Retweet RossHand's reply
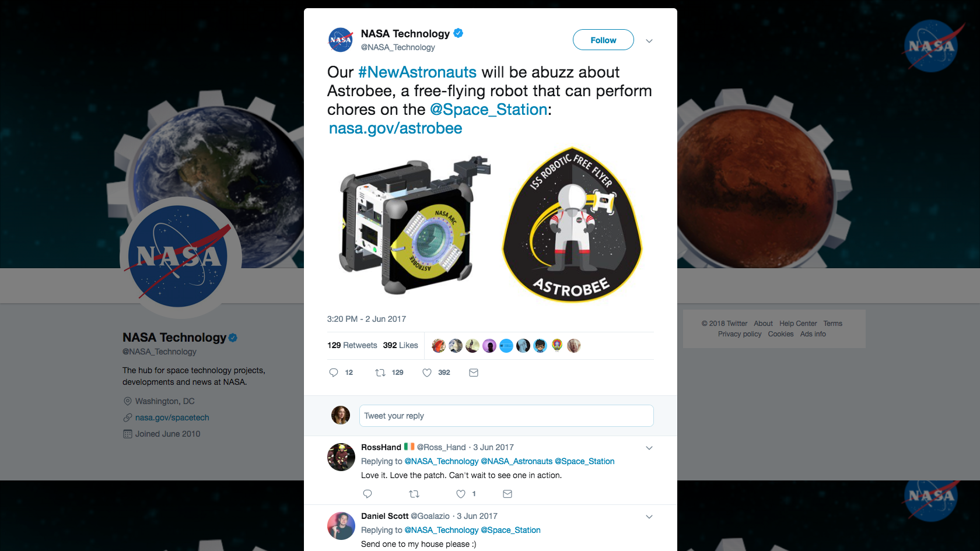The width and height of the screenshot is (980, 551). (414, 494)
